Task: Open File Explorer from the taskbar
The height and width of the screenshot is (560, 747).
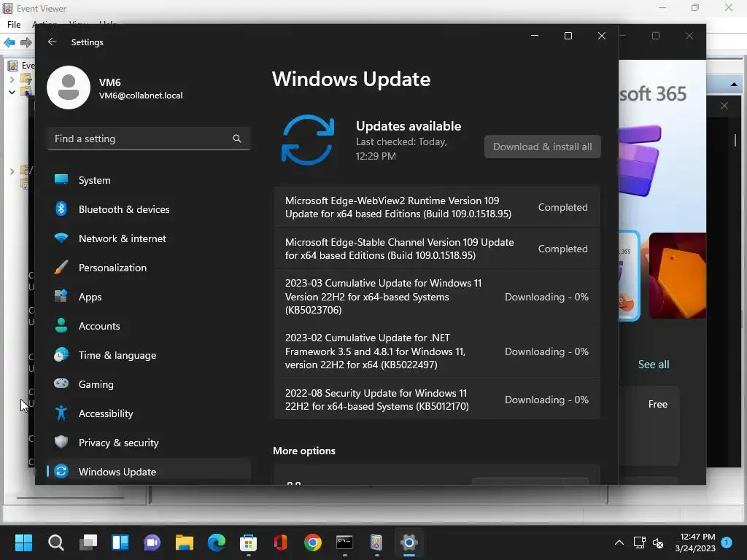Action: [185, 542]
